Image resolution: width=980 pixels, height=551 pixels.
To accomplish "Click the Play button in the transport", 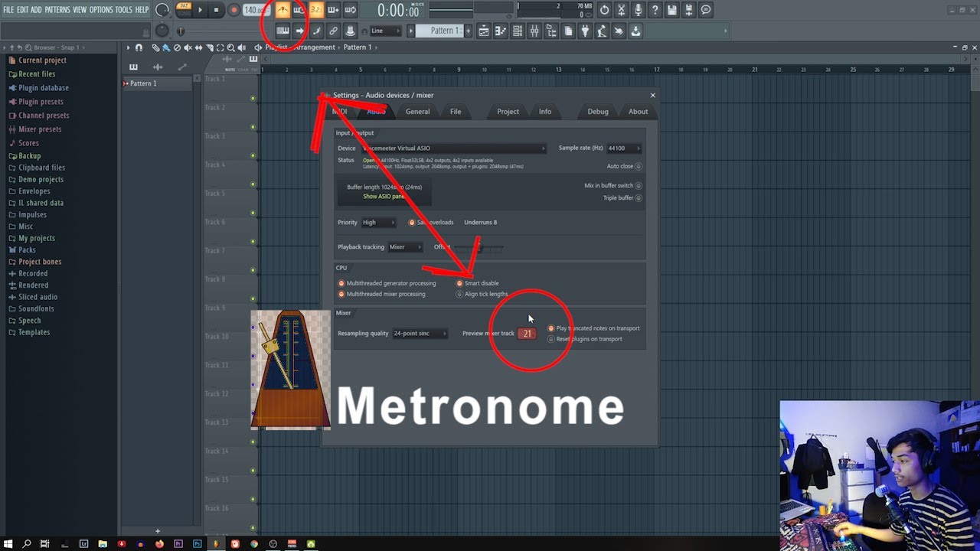I will (x=201, y=10).
